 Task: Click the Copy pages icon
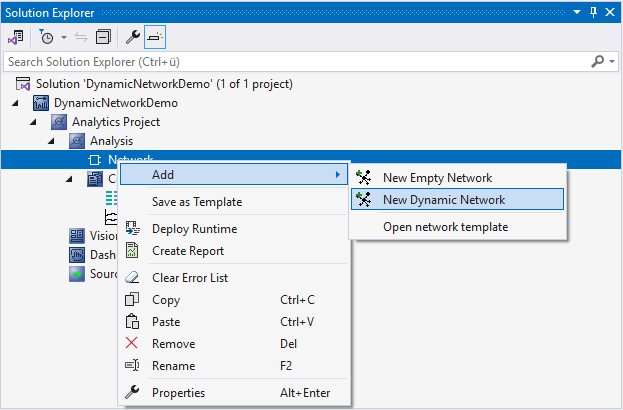coord(132,299)
